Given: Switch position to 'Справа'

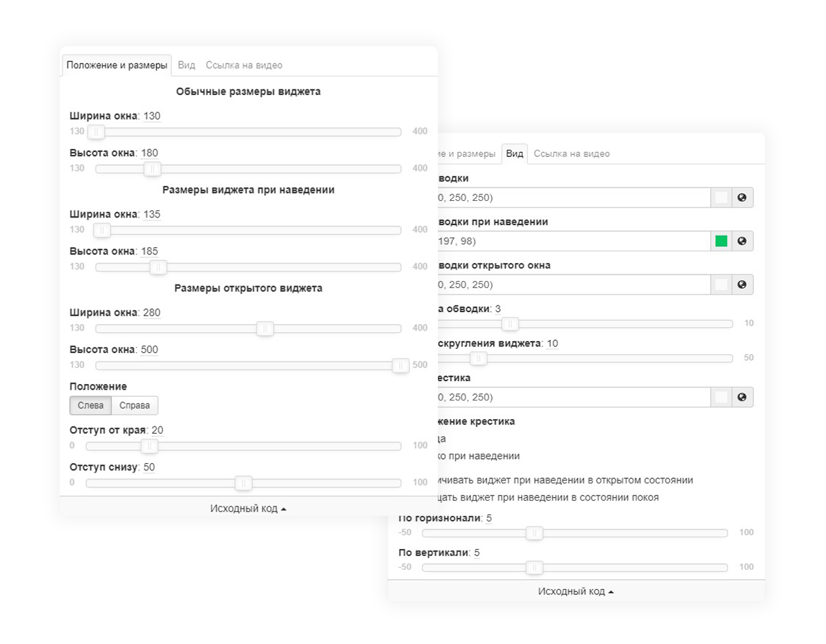Looking at the screenshot, I should coord(135,406).
